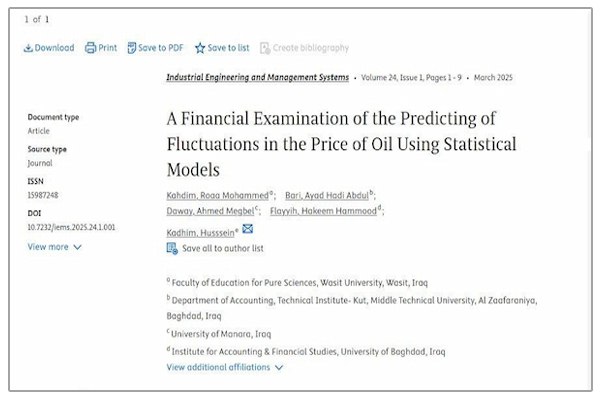Open author Bari, Ayad Hadi Abdul profile
This screenshot has width=600, height=400.
tap(327, 195)
